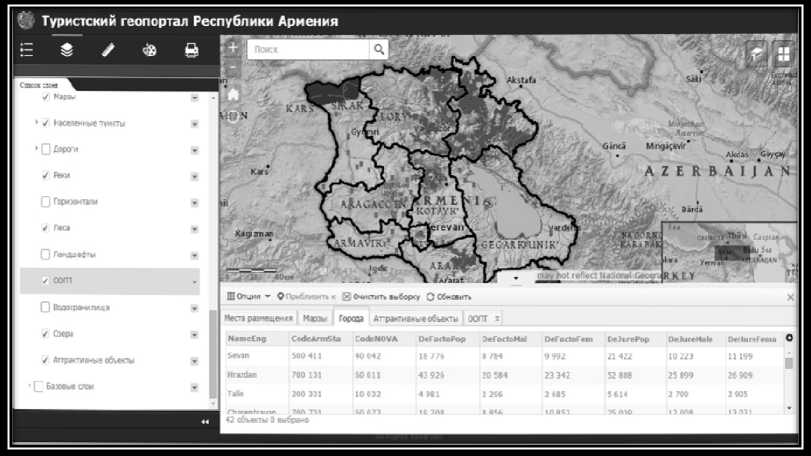The height and width of the screenshot is (456, 811).
Task: Toggle the ООПТ layer checkbox
Action: (x=46, y=281)
